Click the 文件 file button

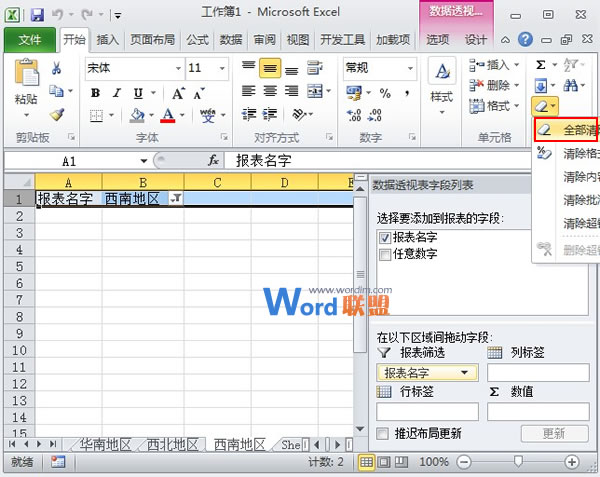point(30,40)
